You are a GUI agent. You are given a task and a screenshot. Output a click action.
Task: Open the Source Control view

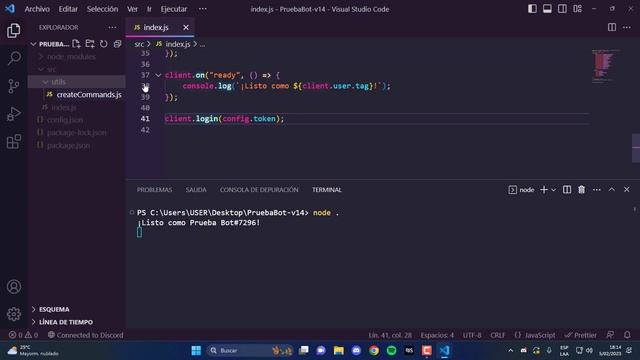pyautogui.click(x=13, y=86)
